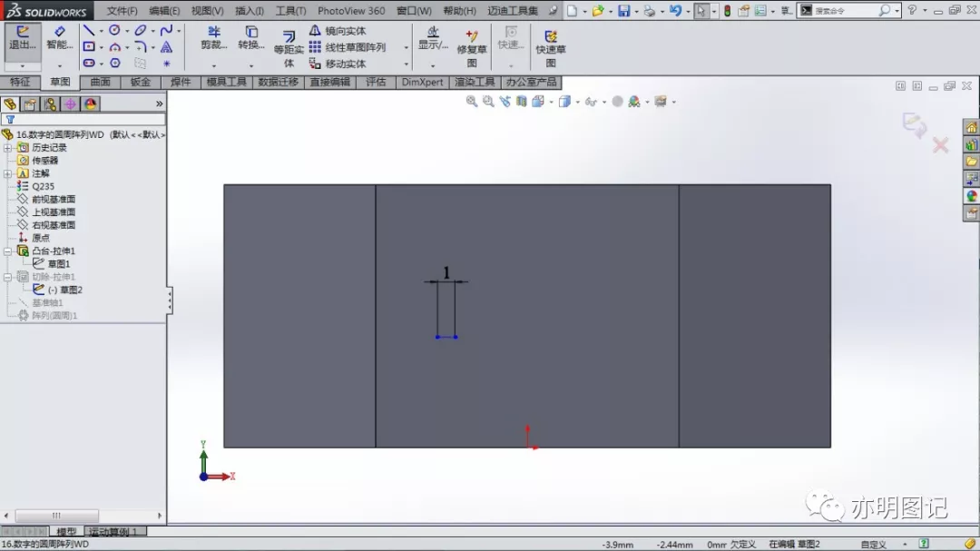Open the DimXpertManager tab in the panel
This screenshot has width=980, height=551.
[70, 103]
